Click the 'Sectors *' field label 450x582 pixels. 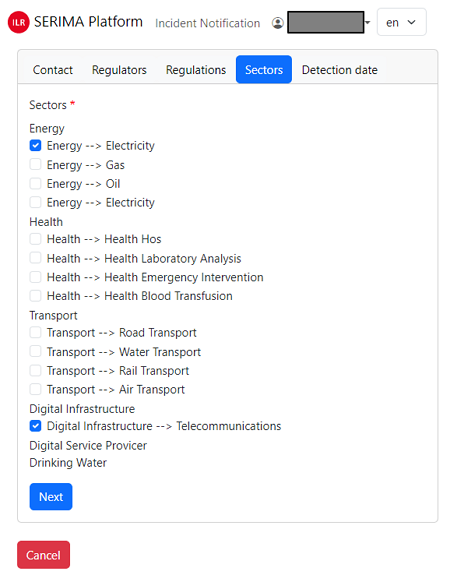pos(52,105)
